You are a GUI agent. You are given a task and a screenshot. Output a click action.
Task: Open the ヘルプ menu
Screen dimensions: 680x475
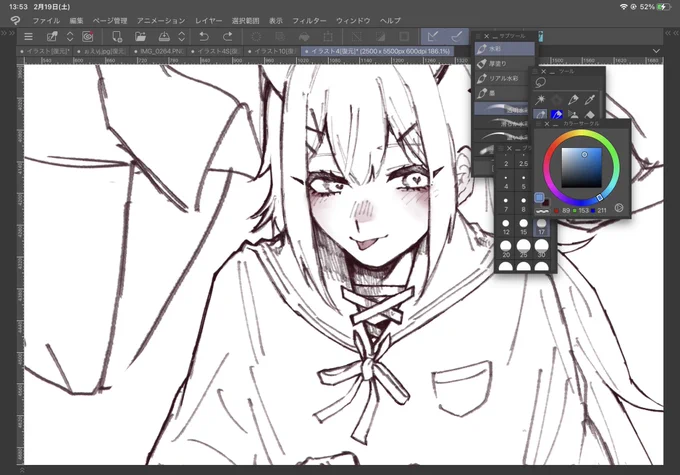(x=390, y=20)
